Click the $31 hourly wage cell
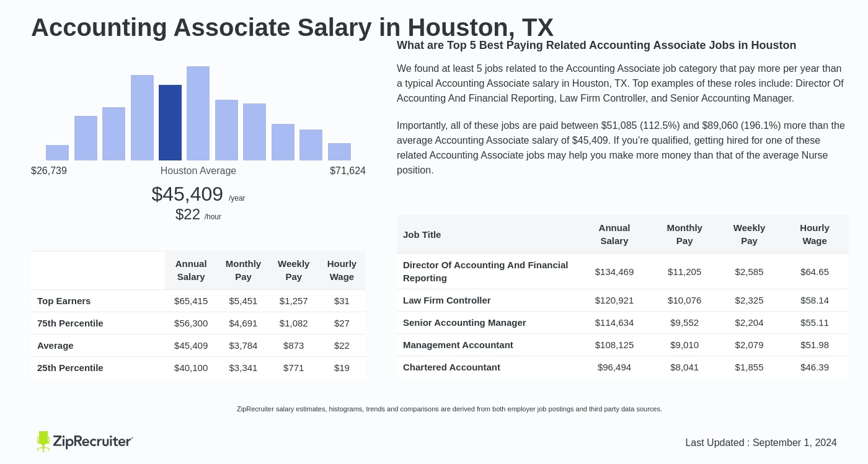868x464 pixels. coord(342,301)
